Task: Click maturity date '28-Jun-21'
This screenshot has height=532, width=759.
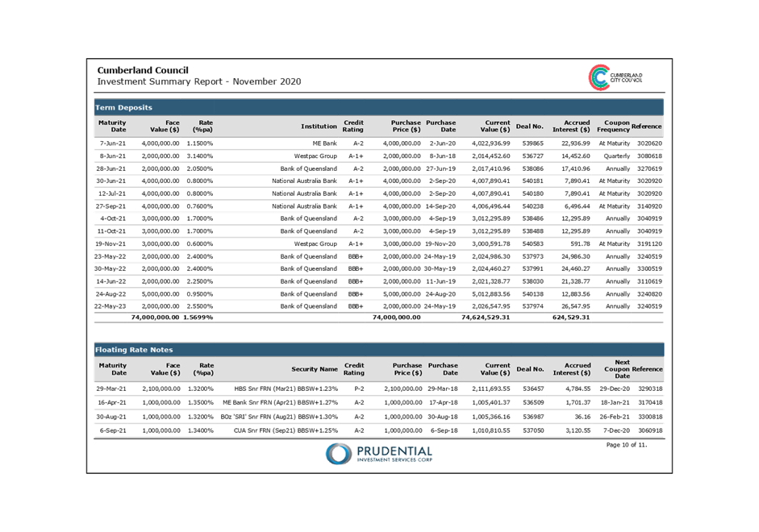Action: tap(111, 168)
